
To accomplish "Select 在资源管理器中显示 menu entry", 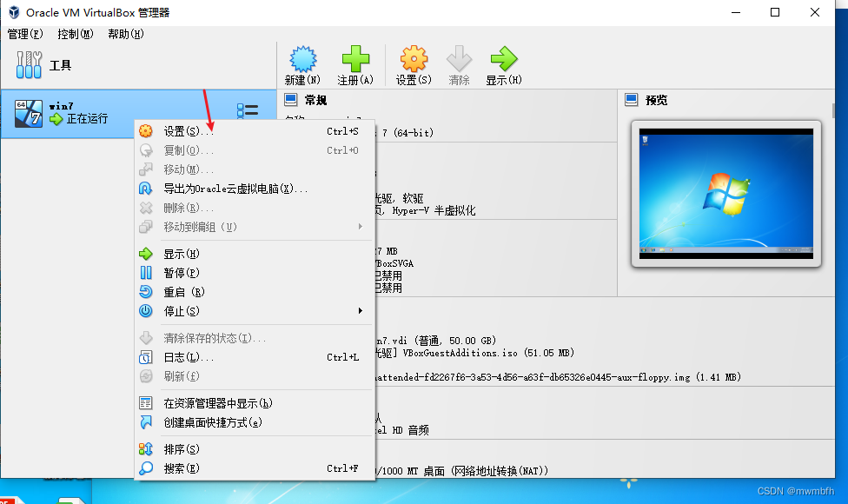I will click(x=255, y=403).
